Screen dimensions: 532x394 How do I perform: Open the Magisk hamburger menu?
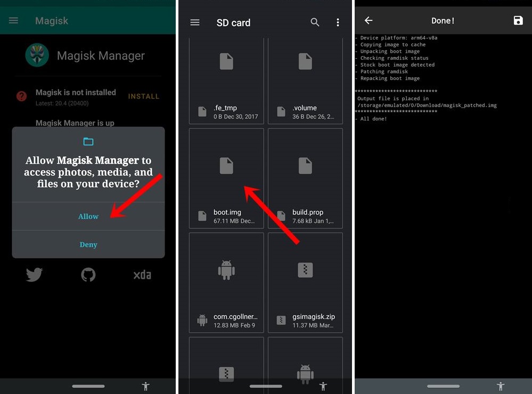[13, 21]
